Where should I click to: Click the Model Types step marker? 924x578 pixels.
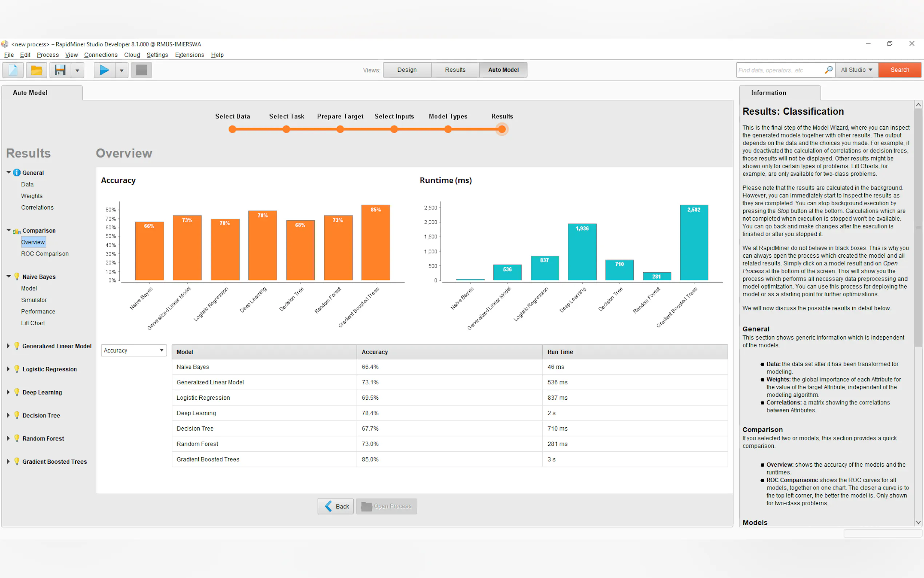click(448, 130)
